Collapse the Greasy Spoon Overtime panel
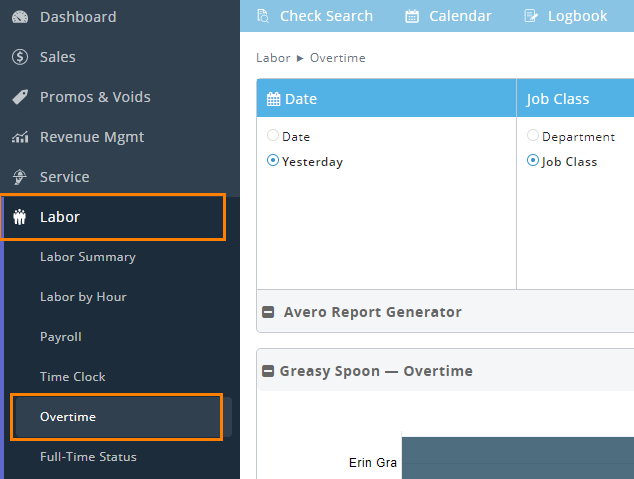 [x=269, y=371]
